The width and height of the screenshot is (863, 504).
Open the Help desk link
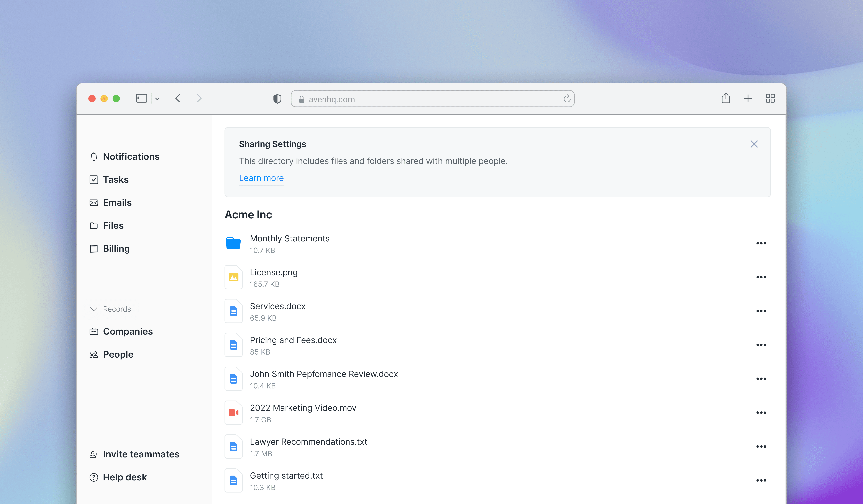[x=118, y=477]
